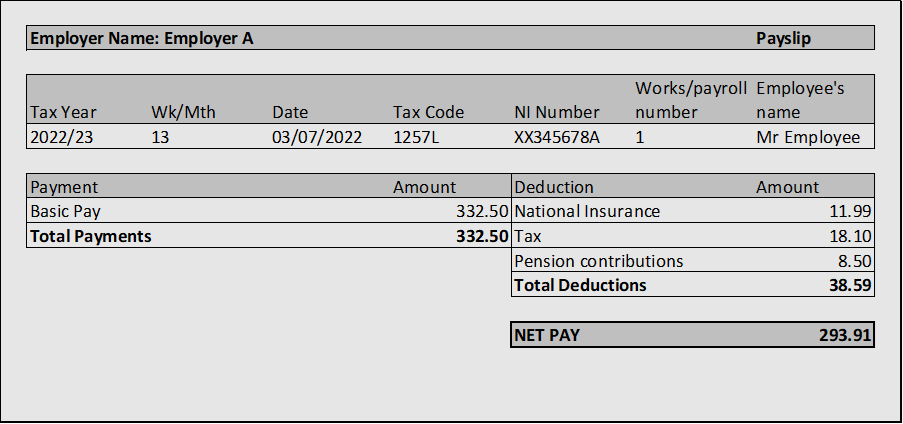Click the pension amount 8.50
This screenshot has height=424, width=903.
click(855, 261)
